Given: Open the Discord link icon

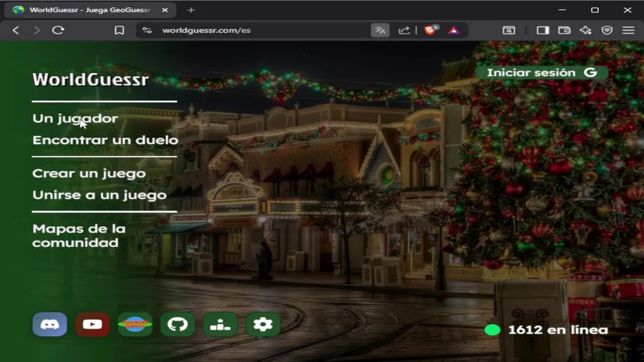Looking at the screenshot, I should pyautogui.click(x=50, y=324).
